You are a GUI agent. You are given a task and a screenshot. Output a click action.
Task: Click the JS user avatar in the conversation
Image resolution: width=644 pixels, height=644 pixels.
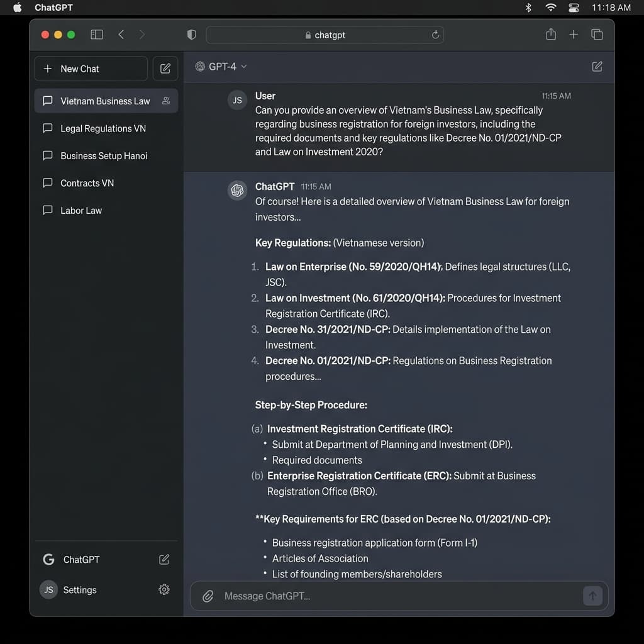tap(237, 100)
